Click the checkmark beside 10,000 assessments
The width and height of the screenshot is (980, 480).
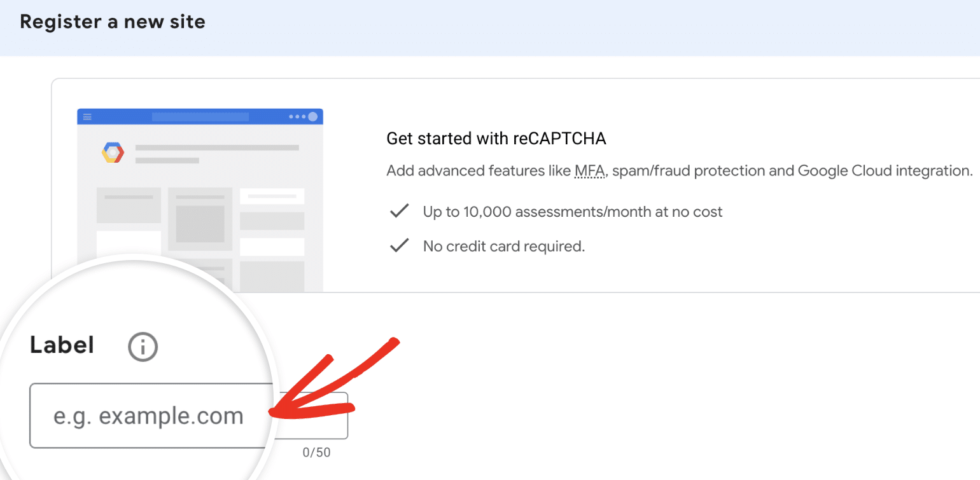(x=399, y=211)
